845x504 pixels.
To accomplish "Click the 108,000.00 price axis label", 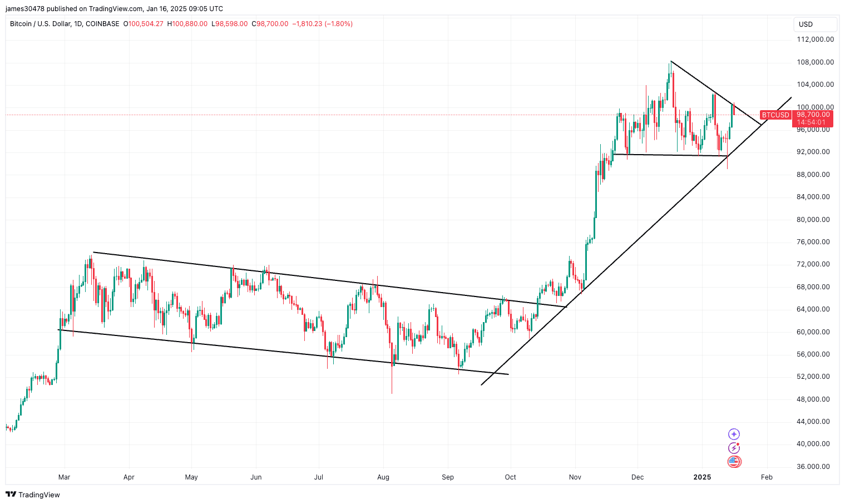I will (816, 62).
